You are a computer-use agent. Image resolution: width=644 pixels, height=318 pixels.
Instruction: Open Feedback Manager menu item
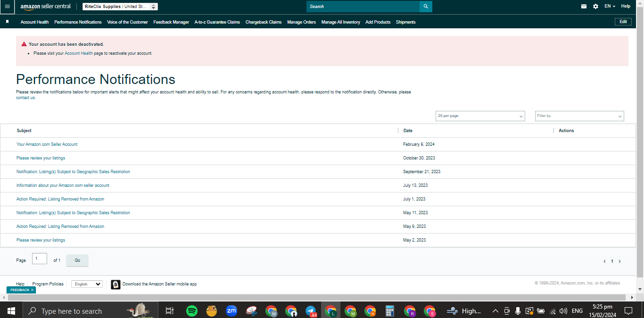tap(171, 22)
